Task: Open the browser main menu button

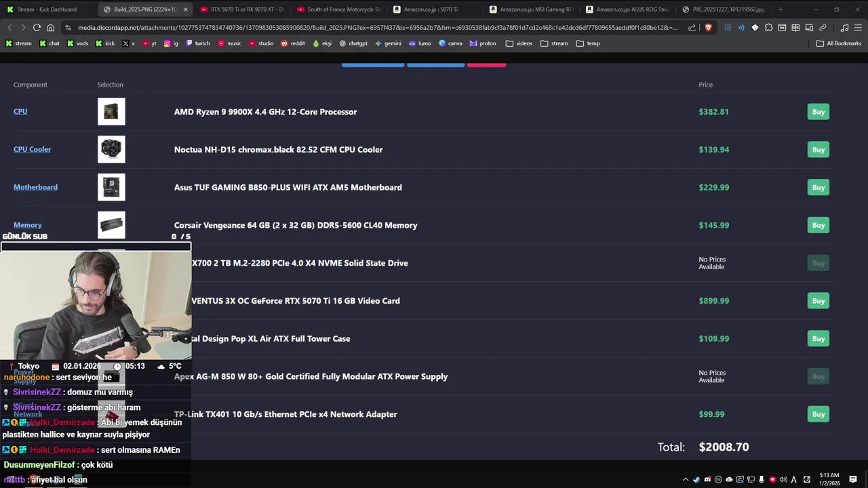Action: (x=858, y=28)
